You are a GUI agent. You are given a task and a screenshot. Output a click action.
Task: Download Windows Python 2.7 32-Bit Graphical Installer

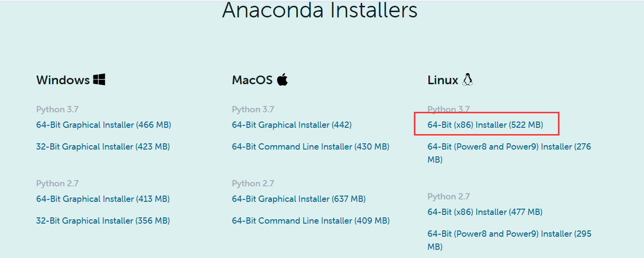click(x=103, y=221)
